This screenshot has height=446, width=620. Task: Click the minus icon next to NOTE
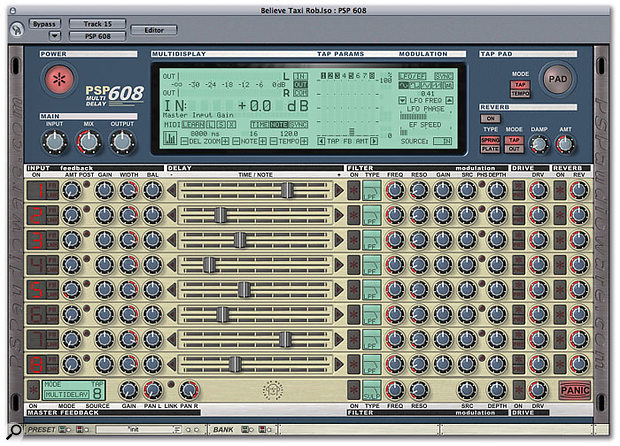point(236,141)
